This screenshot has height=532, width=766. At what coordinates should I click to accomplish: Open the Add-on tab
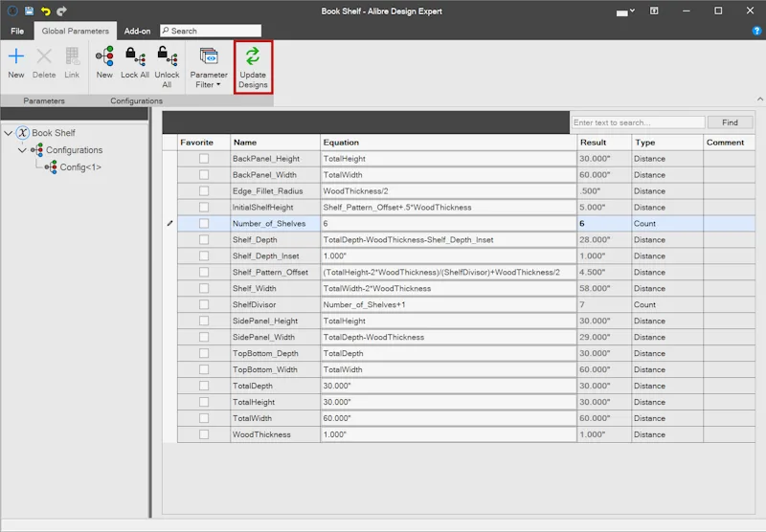click(x=137, y=31)
